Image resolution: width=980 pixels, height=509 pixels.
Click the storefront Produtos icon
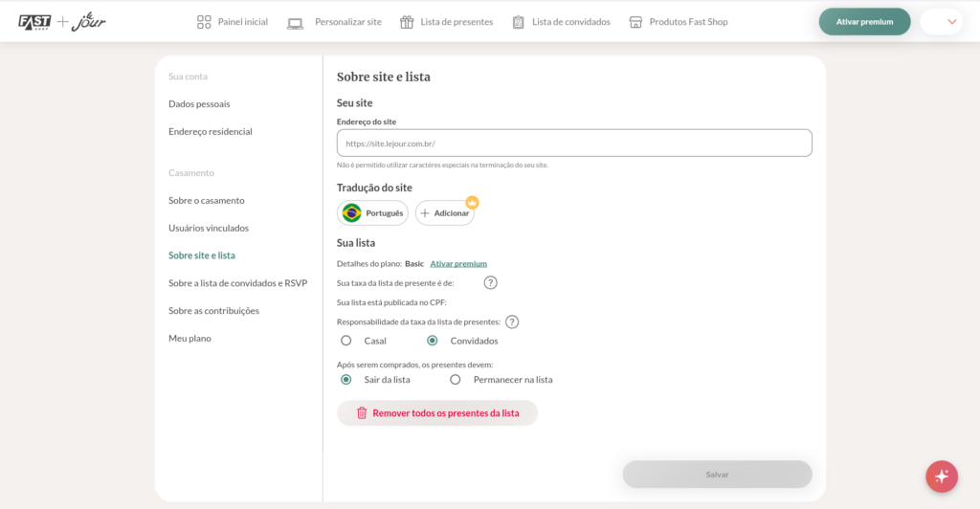(x=635, y=22)
